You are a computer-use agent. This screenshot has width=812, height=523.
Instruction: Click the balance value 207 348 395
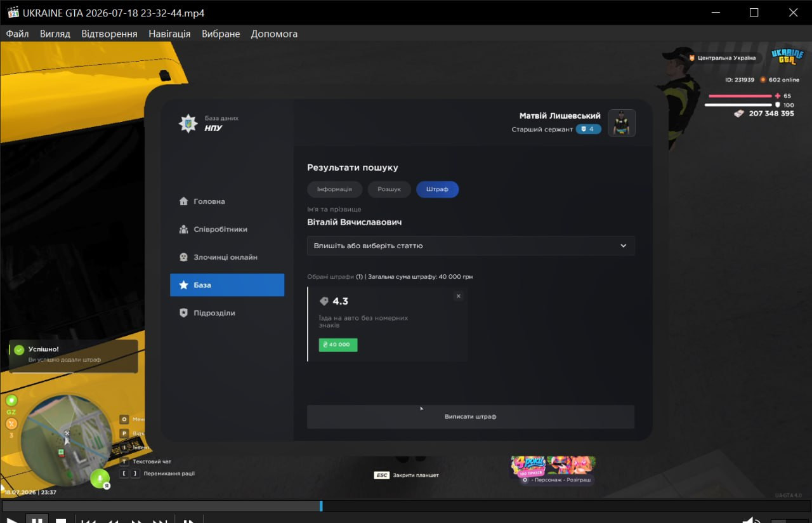[771, 114]
